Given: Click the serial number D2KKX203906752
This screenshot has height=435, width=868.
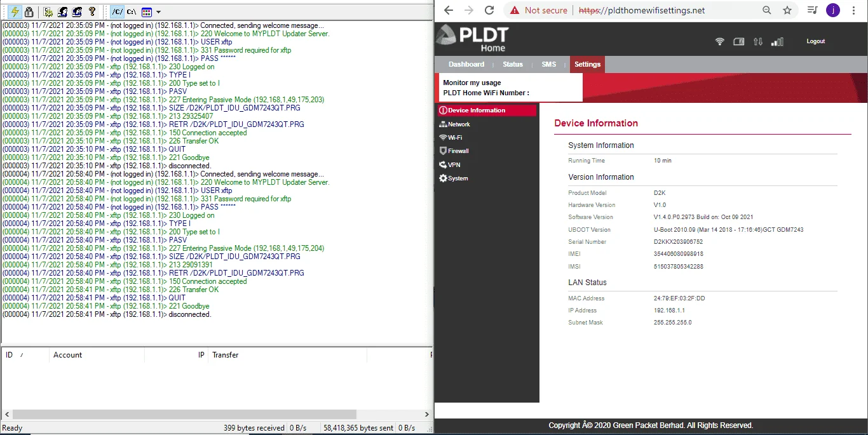Looking at the screenshot, I should pos(679,242).
